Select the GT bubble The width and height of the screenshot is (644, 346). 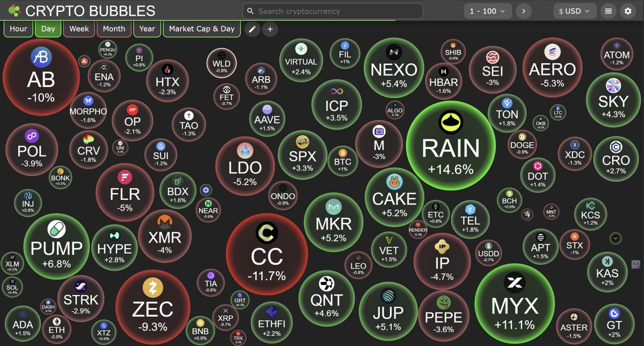tap(614, 323)
